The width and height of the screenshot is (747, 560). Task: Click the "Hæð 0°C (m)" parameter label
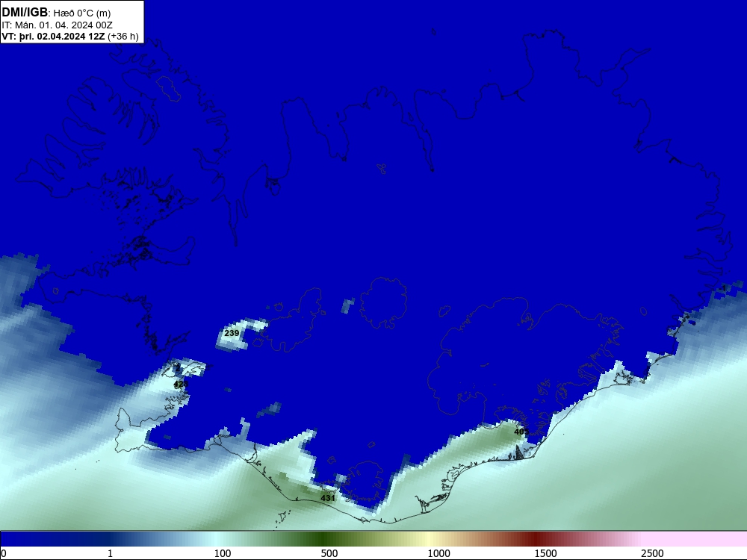81,13
